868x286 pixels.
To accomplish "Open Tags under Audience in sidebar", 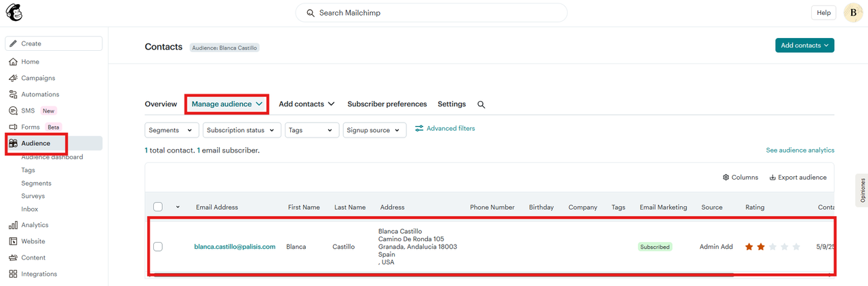I will pos(28,170).
